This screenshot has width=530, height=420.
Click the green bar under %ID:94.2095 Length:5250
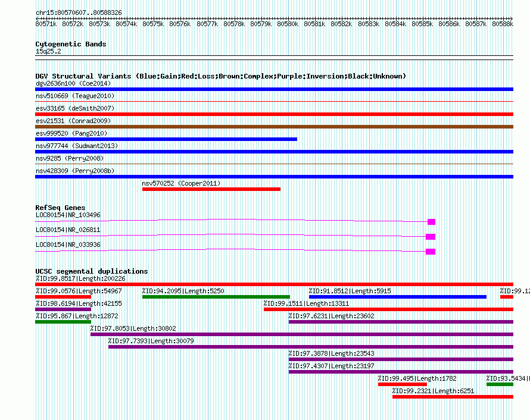click(x=216, y=297)
